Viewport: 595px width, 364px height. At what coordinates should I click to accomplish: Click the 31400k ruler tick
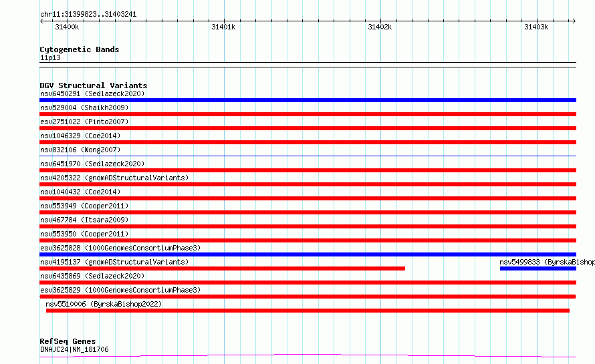67,27
